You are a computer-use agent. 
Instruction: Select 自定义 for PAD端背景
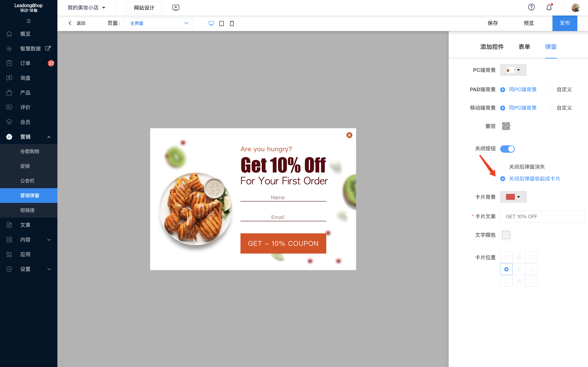pyautogui.click(x=550, y=90)
